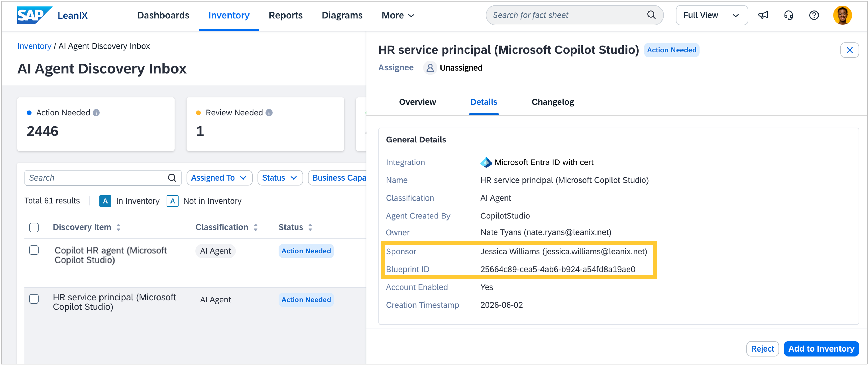Open HR service principal discovery item row
This screenshot has height=365, width=868.
(114, 302)
